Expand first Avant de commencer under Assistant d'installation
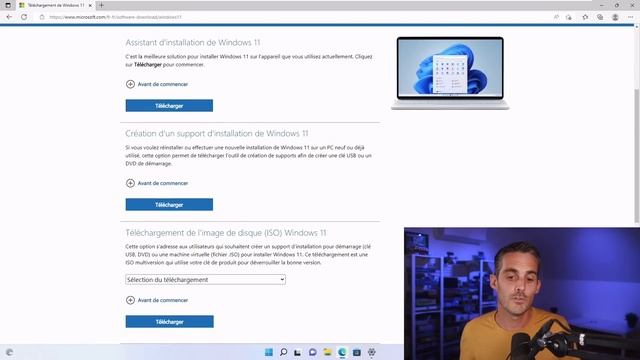640x360 pixels. tap(157, 84)
